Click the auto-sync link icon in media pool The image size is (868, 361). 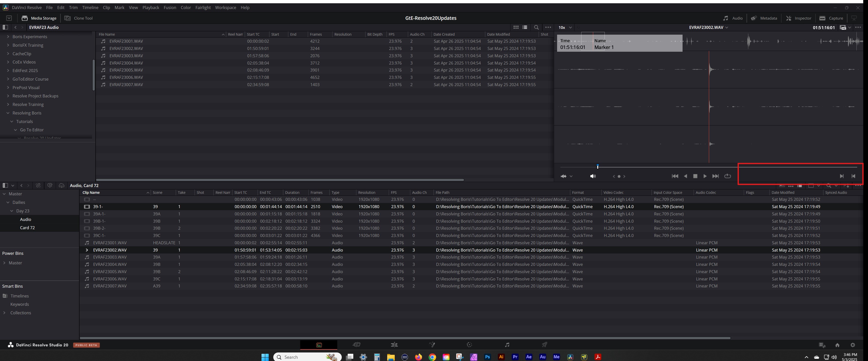coord(38,185)
